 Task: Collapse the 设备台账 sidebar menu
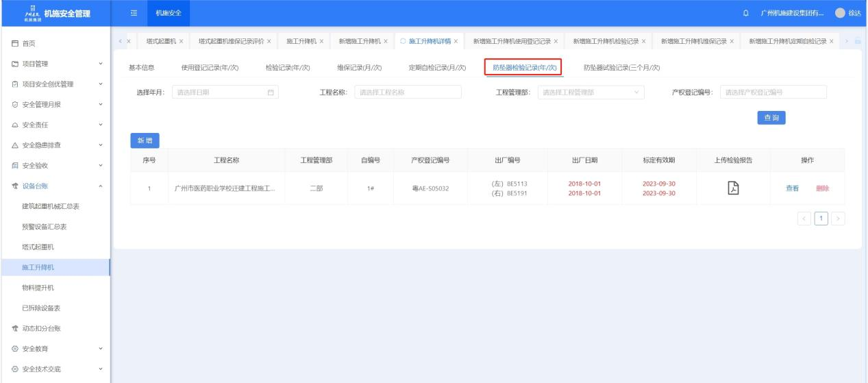coord(55,185)
